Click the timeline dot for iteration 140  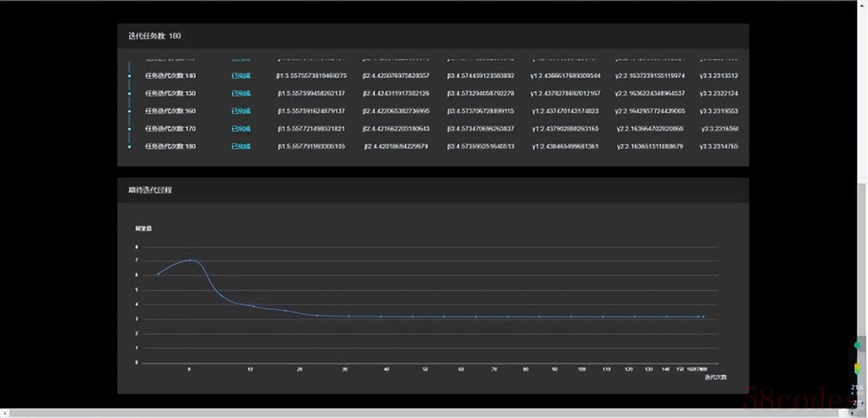[129, 76]
